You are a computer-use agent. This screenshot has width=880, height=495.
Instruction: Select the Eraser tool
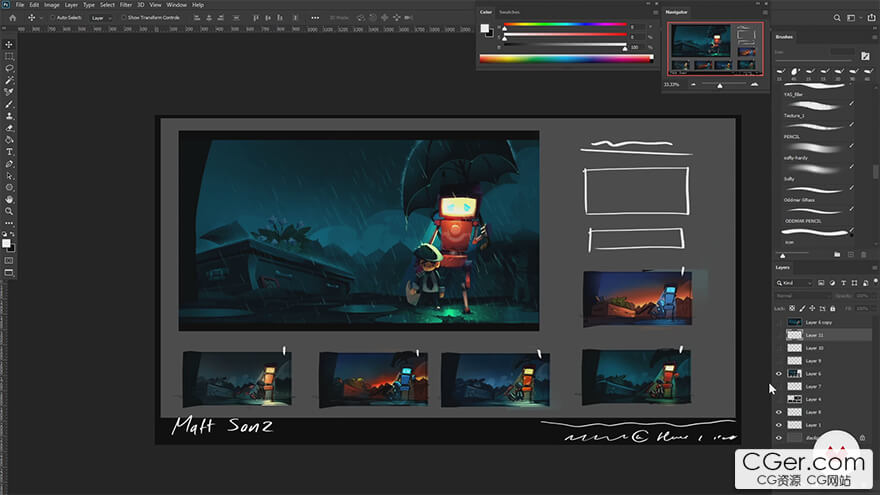point(9,128)
